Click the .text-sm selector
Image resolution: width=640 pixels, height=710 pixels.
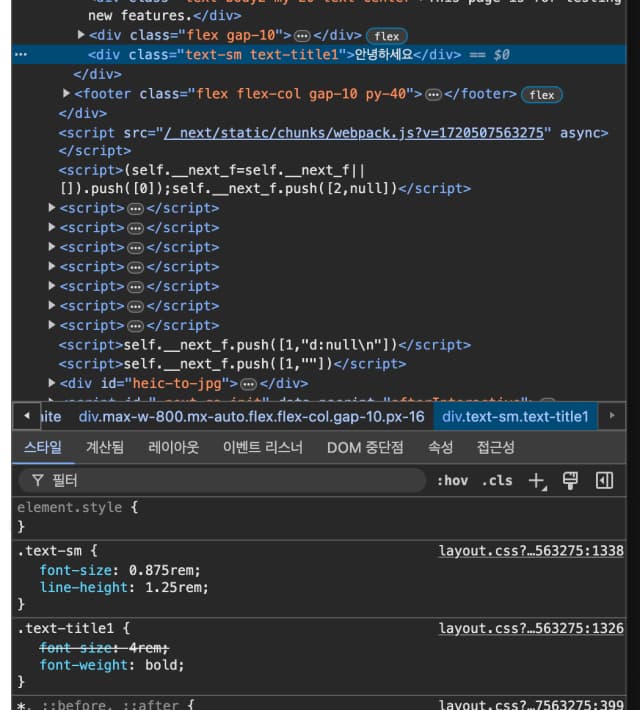click(49, 551)
